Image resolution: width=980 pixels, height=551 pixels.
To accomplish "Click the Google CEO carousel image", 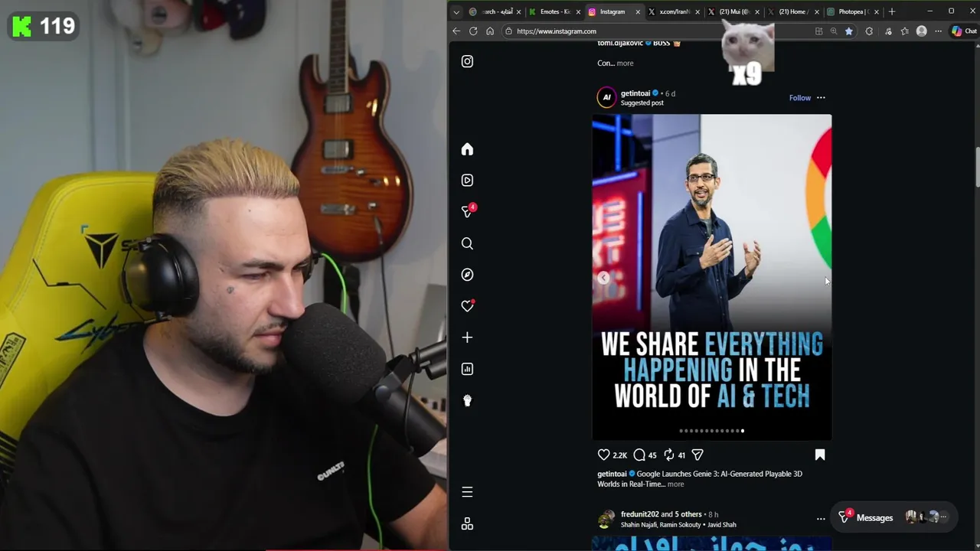I will [x=711, y=277].
